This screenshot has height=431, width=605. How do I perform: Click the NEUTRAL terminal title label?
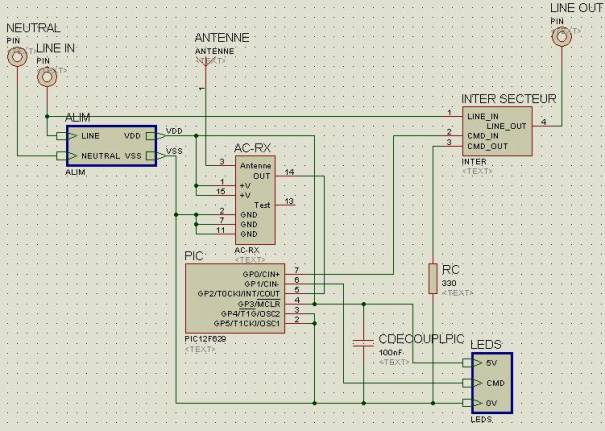point(33,28)
